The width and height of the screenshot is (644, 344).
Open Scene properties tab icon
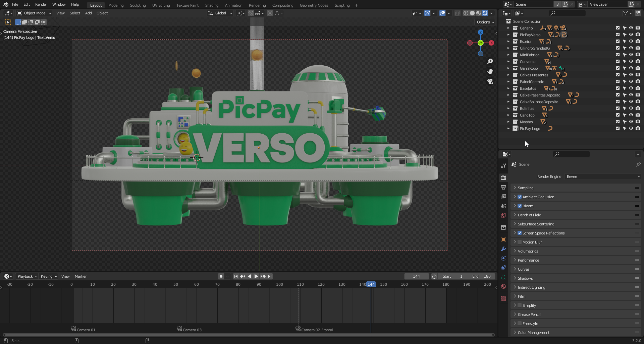pos(503,206)
